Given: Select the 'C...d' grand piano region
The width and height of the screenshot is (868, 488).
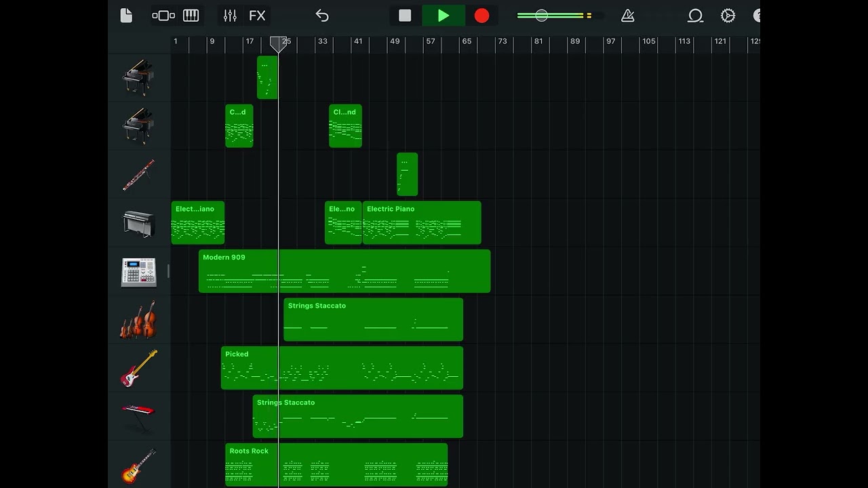Looking at the screenshot, I should tap(239, 126).
